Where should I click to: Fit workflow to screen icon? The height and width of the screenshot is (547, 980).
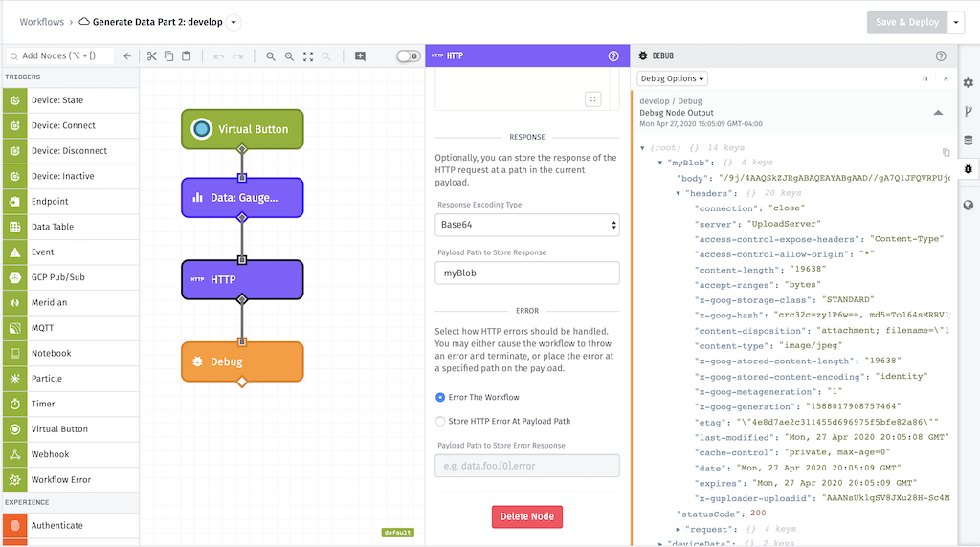coord(308,56)
